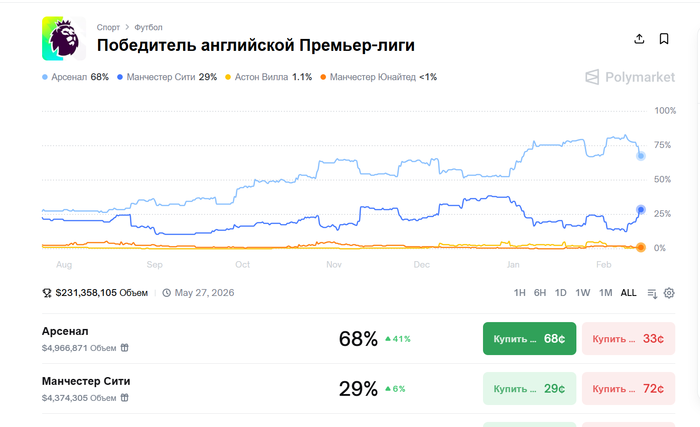Select the 1M chart range

coord(605,293)
